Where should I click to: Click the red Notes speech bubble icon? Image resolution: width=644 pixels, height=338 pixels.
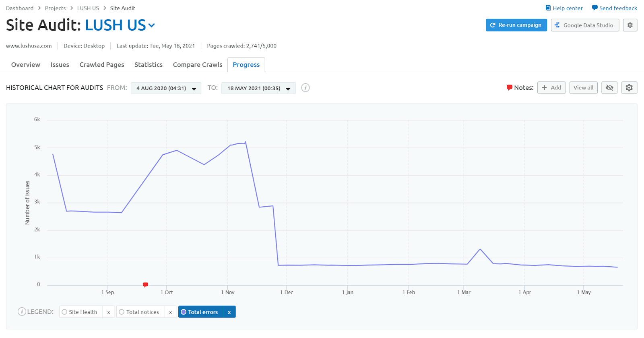tap(509, 87)
